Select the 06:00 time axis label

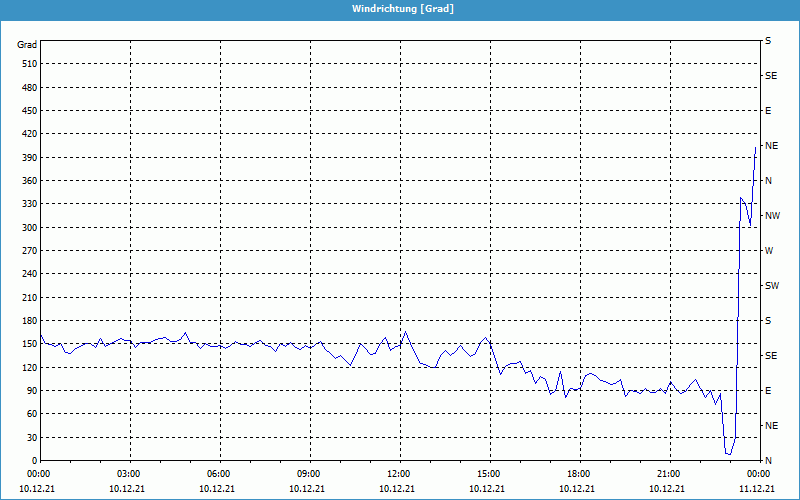[x=219, y=474]
